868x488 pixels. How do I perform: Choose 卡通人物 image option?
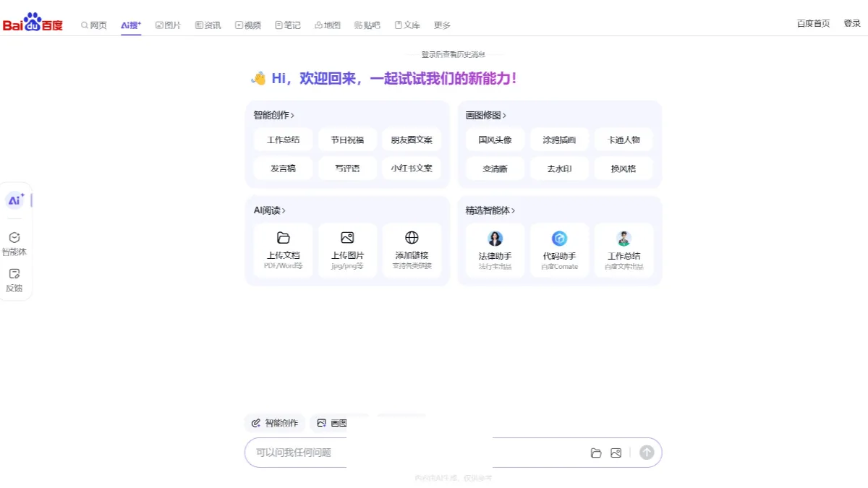[624, 140]
